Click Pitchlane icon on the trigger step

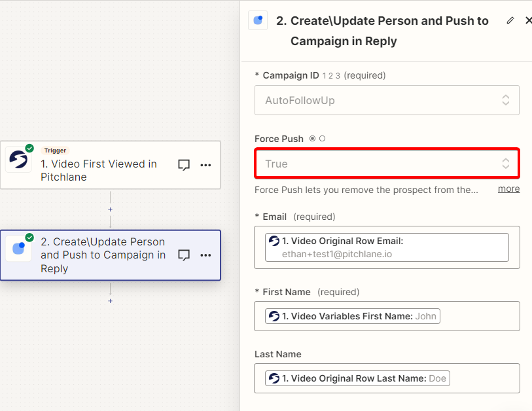18,159
